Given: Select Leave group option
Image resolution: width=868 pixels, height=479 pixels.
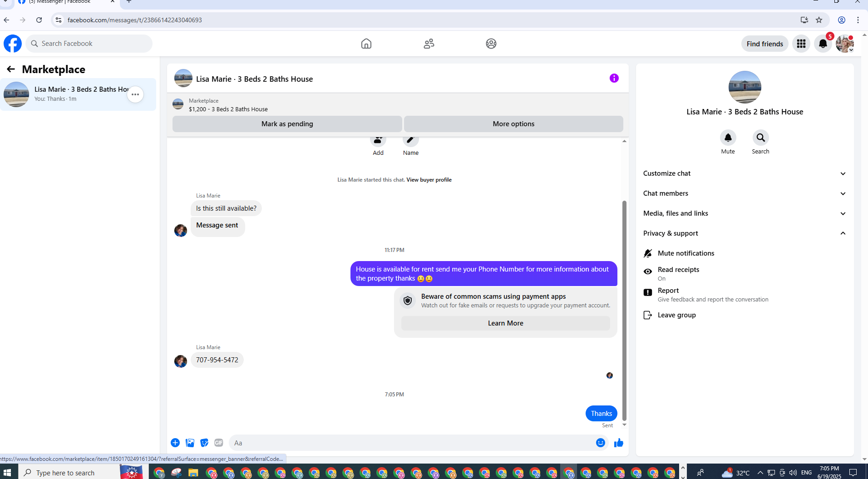Looking at the screenshot, I should (745, 315).
